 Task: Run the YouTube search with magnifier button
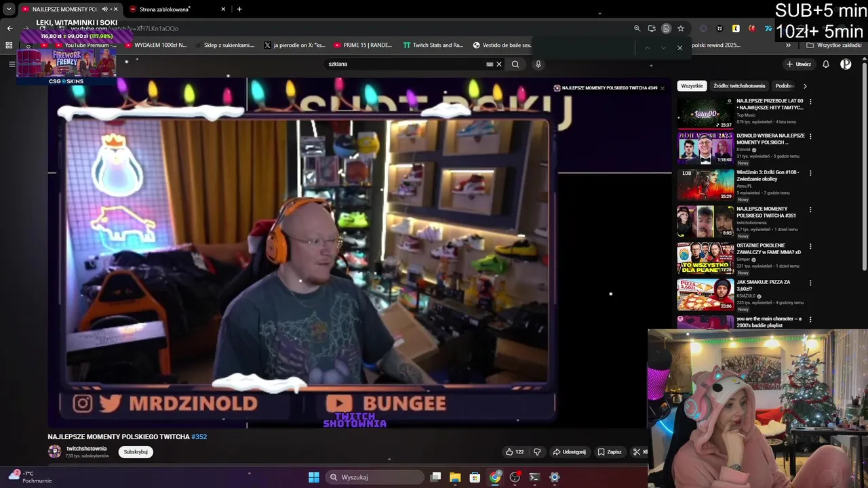tap(515, 64)
